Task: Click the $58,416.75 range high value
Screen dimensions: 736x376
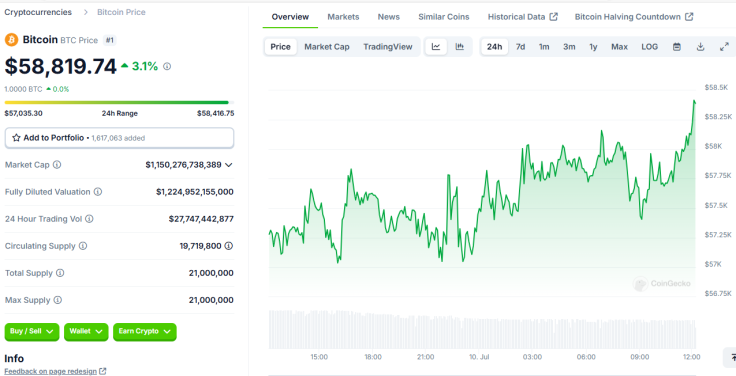Action: click(215, 114)
